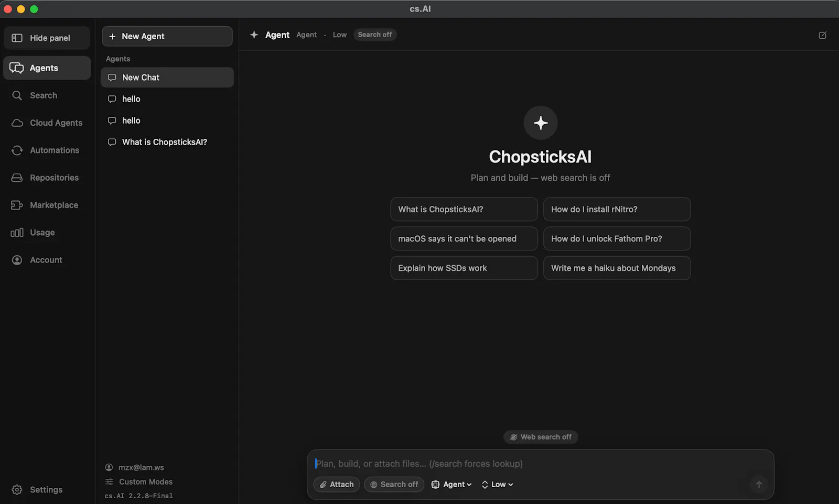
Task: Open the first hello chat
Action: (x=167, y=99)
